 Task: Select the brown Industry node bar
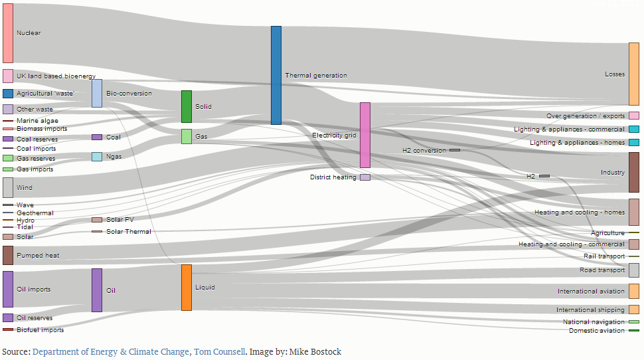(634, 172)
